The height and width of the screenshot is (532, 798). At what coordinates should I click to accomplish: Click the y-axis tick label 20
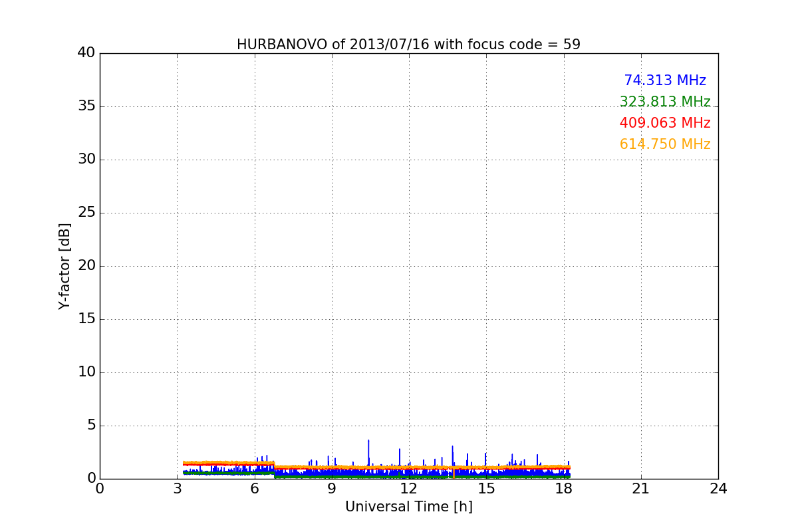tap(86, 266)
